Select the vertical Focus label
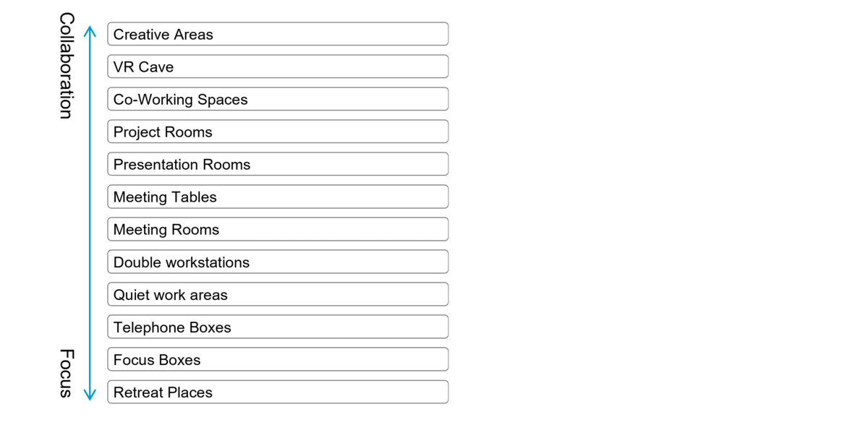868x425 pixels. (x=66, y=373)
